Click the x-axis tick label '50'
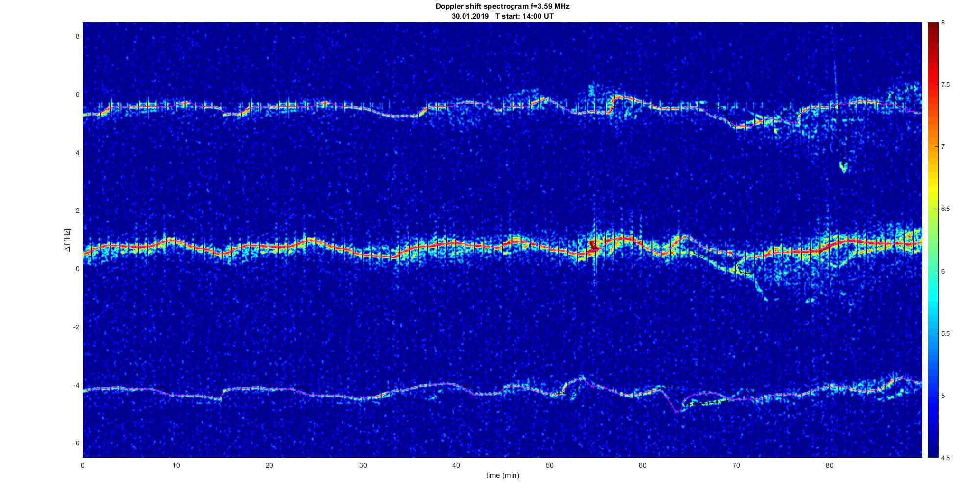Image resolution: width=980 pixels, height=491 pixels. [549, 465]
